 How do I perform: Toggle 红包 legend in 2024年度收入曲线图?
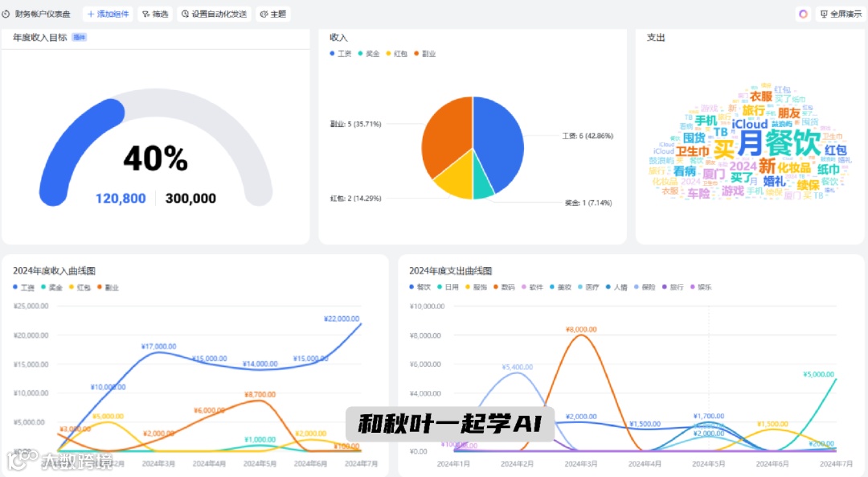80,287
